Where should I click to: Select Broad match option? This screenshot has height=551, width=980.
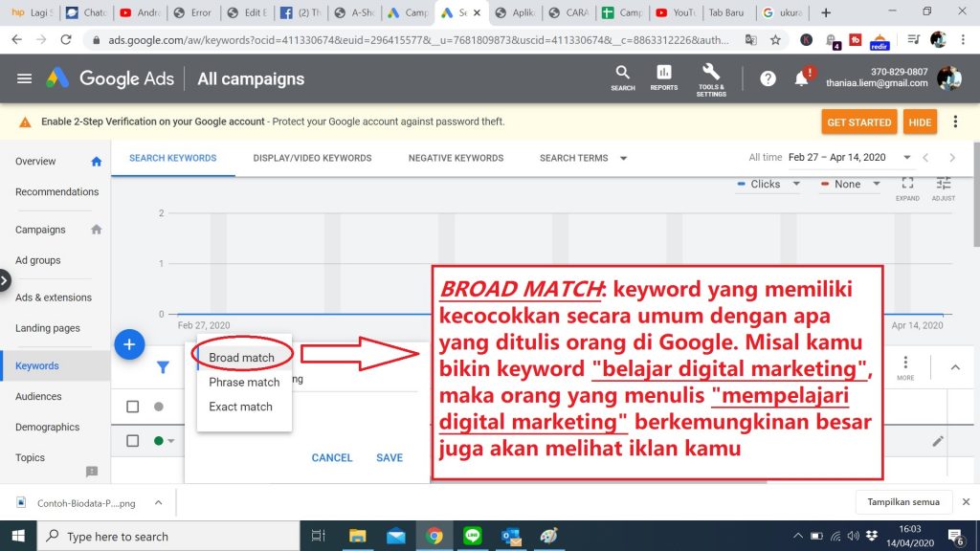(x=241, y=358)
